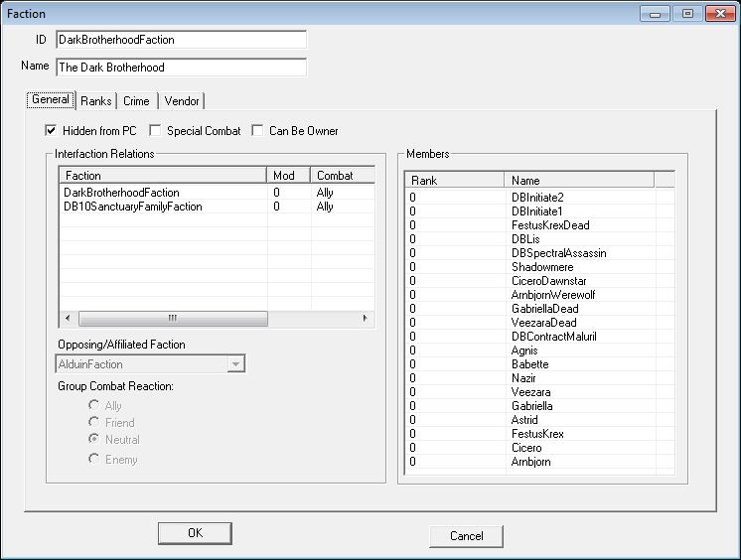
Task: Click the Name field containing The Dark Brotherhood
Action: 181,68
